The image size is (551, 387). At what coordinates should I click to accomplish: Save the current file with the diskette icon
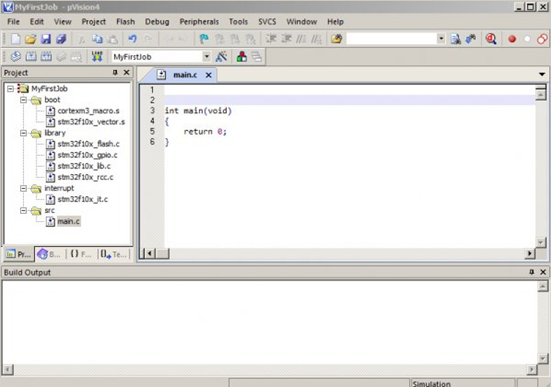tap(46, 39)
